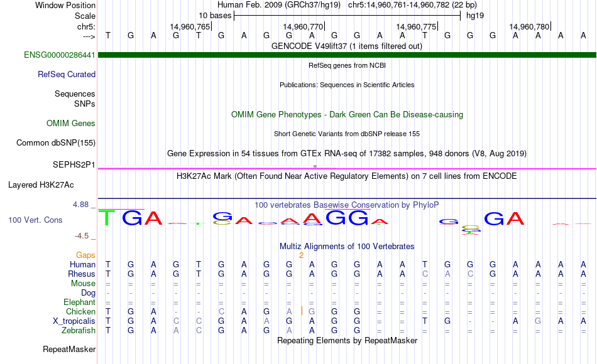Click the large green T conservation logo
This screenshot has width=597, height=364.
107,218
